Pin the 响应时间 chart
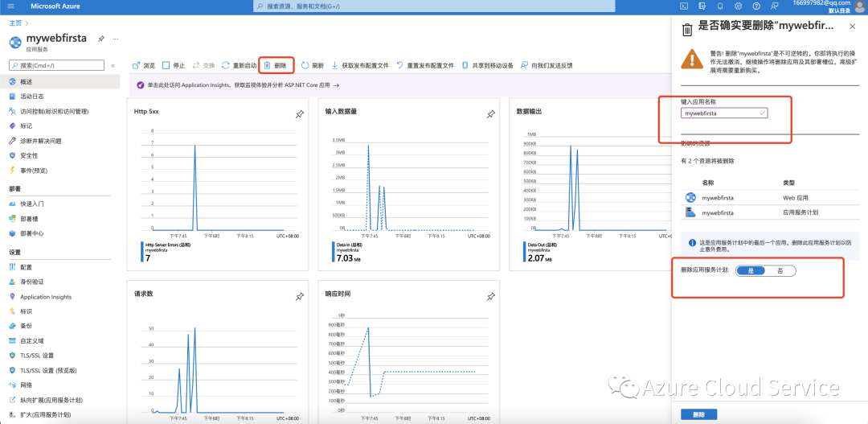 click(x=490, y=297)
